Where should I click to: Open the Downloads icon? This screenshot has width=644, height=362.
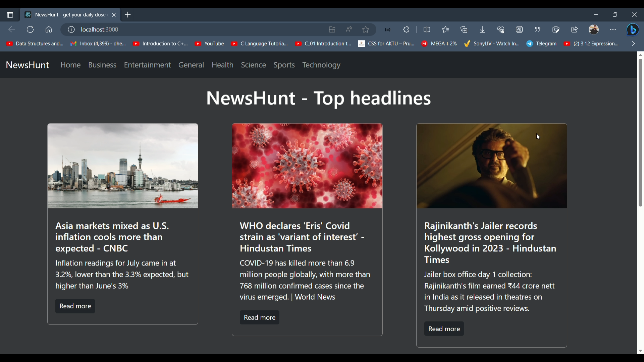point(482,29)
